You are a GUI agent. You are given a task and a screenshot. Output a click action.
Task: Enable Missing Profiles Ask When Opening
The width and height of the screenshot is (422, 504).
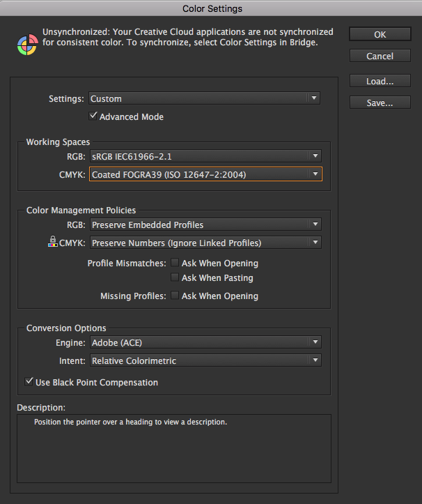tap(175, 296)
